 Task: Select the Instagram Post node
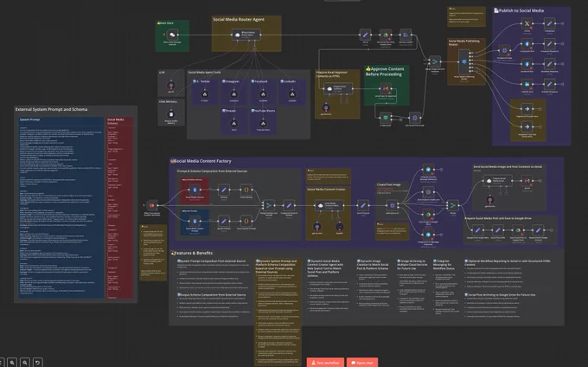(x=527, y=44)
